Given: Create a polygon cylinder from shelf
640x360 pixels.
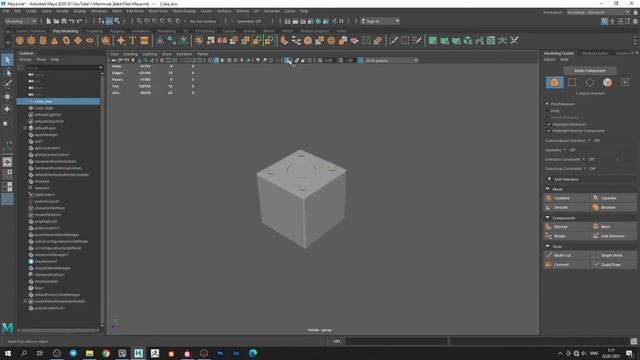Looking at the screenshot, I should click(43, 40).
